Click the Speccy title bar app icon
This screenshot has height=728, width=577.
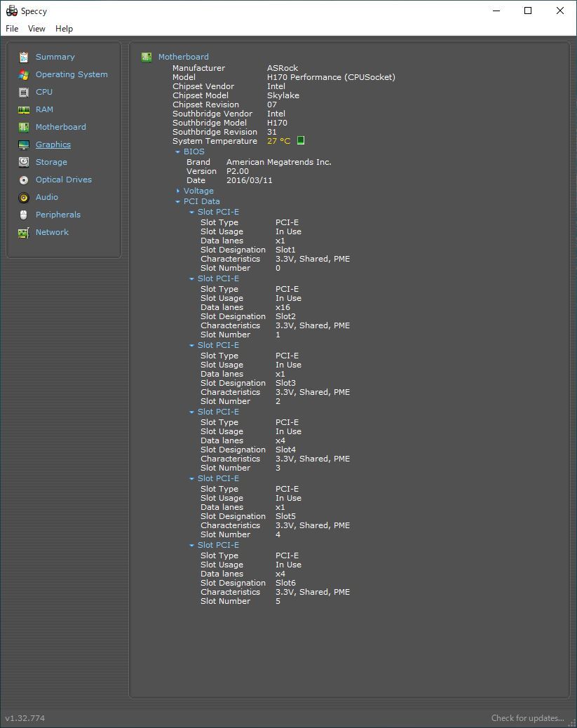12,11
